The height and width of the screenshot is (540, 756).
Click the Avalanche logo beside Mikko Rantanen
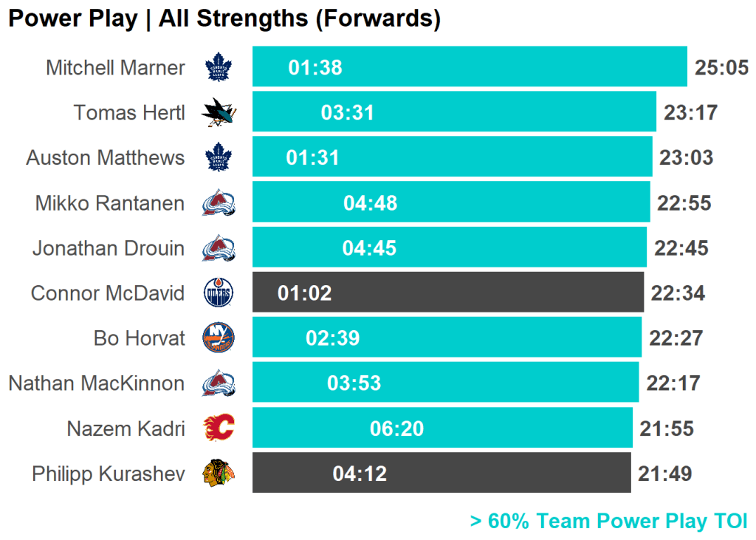[219, 202]
